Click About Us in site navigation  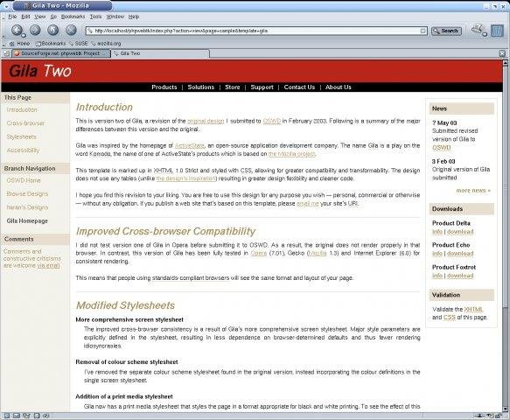[339, 87]
